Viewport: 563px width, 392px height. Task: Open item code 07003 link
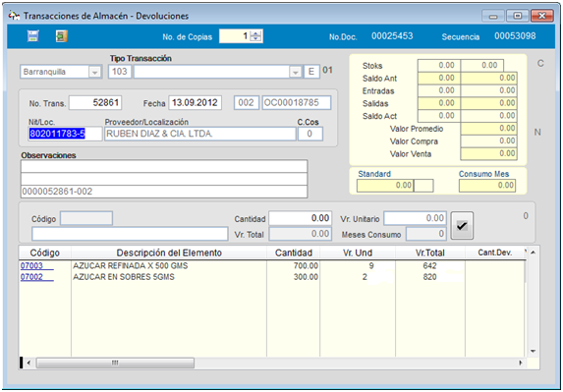coord(37,266)
